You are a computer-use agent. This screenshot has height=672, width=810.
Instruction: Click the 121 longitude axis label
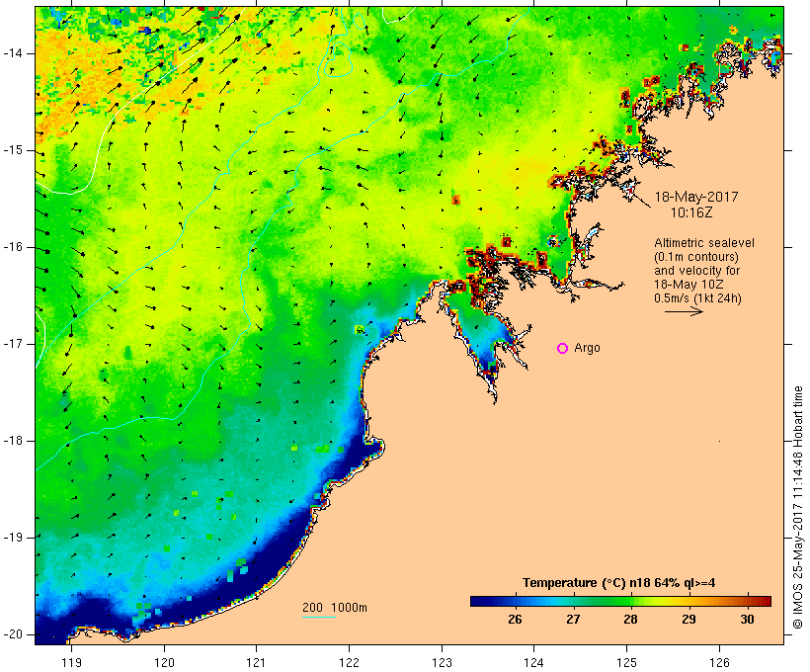(x=256, y=662)
